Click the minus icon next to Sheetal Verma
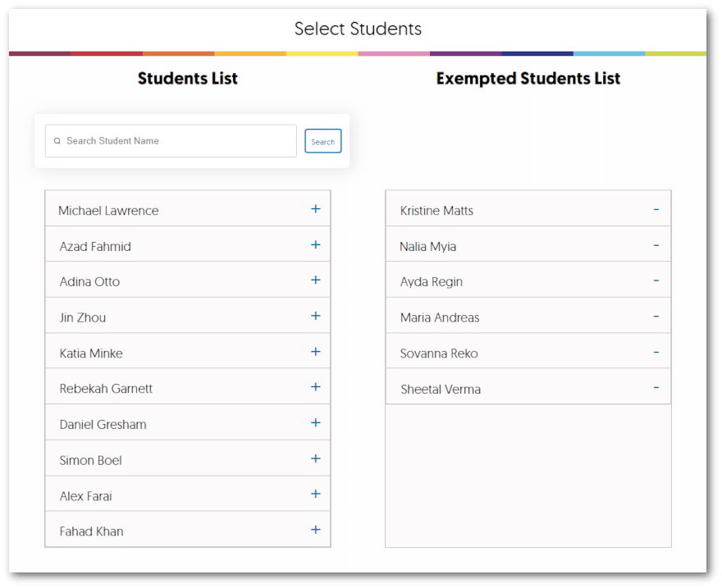 656,387
